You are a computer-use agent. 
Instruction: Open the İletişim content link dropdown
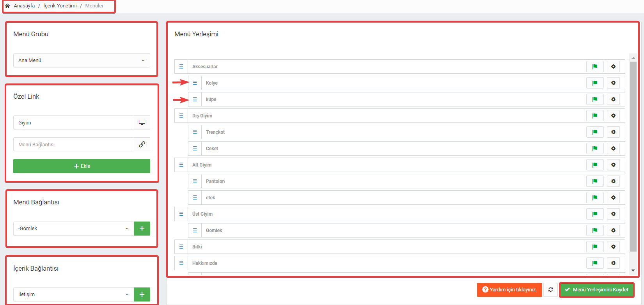[73, 294]
